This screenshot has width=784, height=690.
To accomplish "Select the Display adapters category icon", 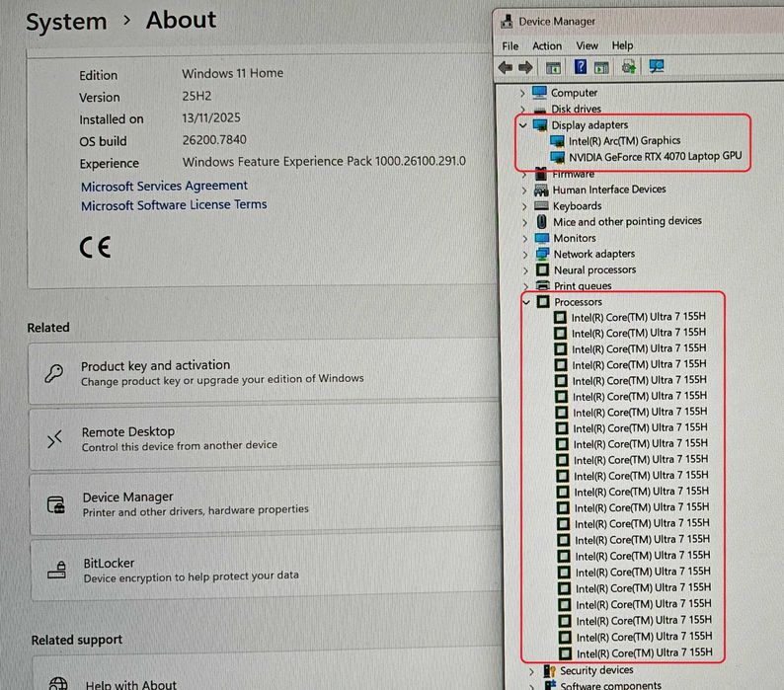I will click(540, 125).
